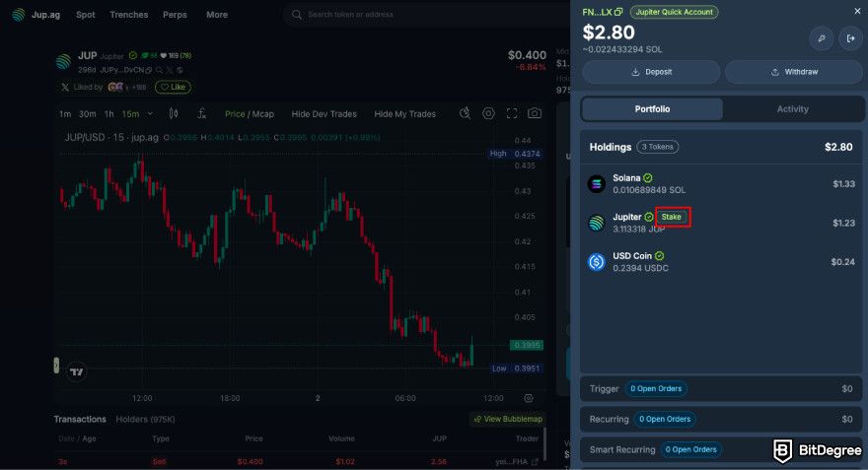Copy the FN...LX wallet address

point(618,12)
